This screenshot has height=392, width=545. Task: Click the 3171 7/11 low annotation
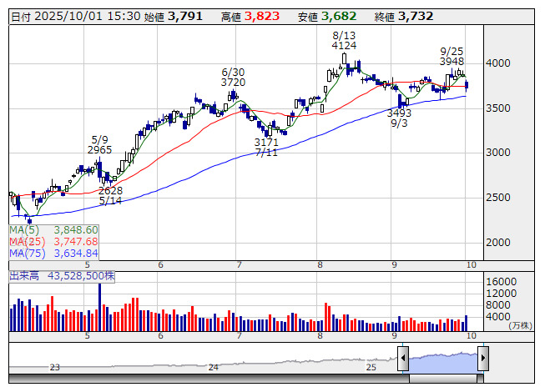pos(266,148)
